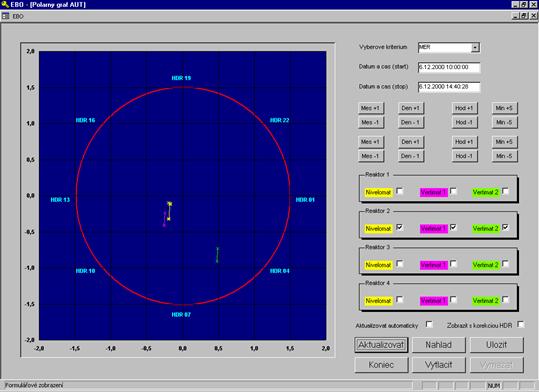
Task: Click the yellow data marker on polar graph
Action: (x=169, y=204)
